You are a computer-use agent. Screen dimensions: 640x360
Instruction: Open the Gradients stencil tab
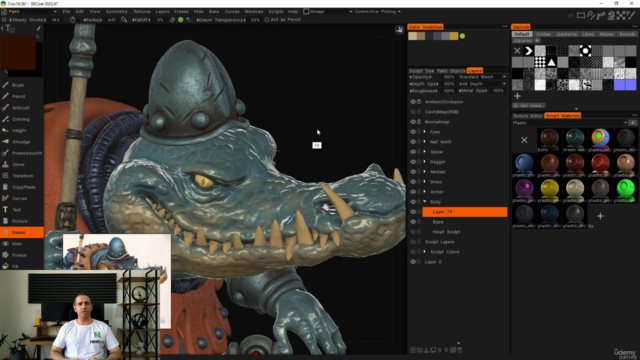(567, 34)
